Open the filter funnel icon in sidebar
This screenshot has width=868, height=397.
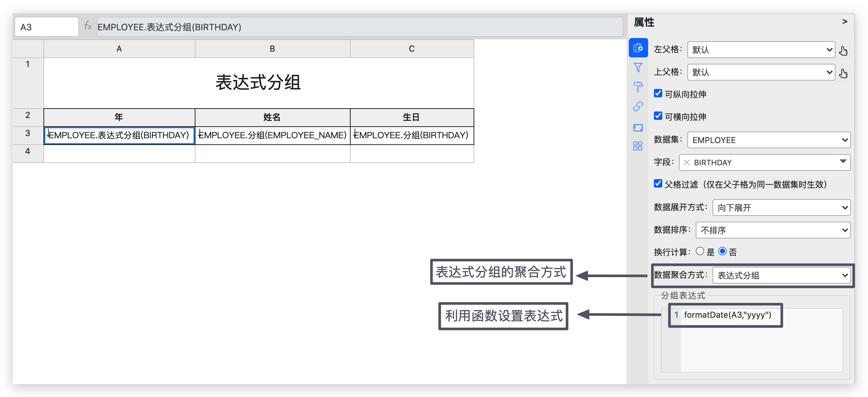[638, 67]
